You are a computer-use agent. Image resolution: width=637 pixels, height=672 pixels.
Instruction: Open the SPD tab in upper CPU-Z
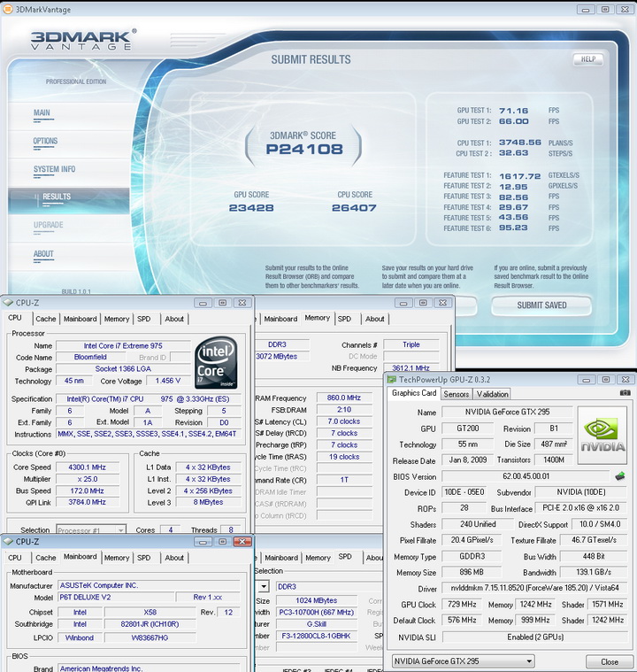click(144, 319)
